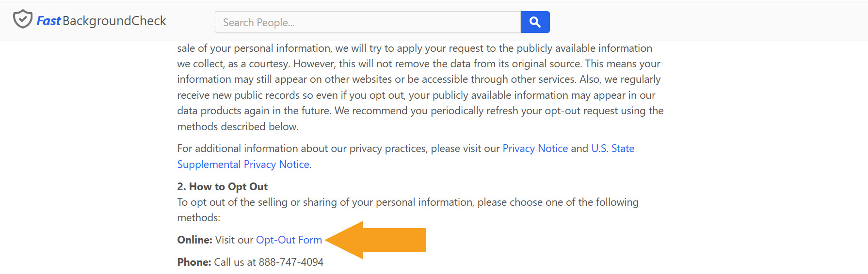Viewport: 868px width, 274px height.
Task: Focus the Search People input field
Action: tap(368, 22)
